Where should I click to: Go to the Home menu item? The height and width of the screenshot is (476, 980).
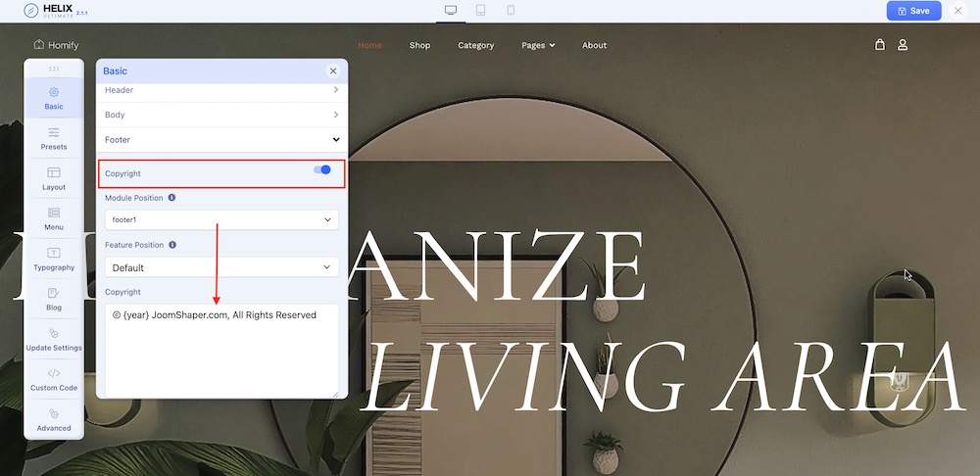pyautogui.click(x=369, y=45)
